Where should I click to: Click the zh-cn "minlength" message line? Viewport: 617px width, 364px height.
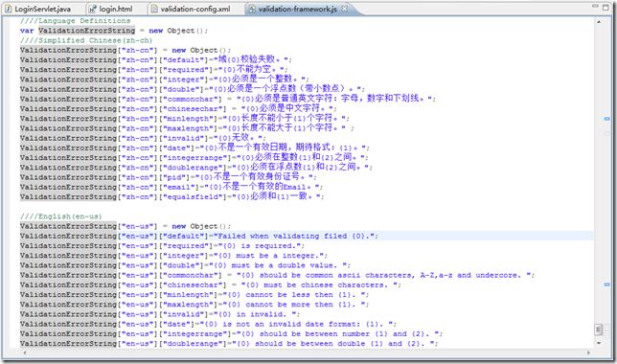coord(185,119)
